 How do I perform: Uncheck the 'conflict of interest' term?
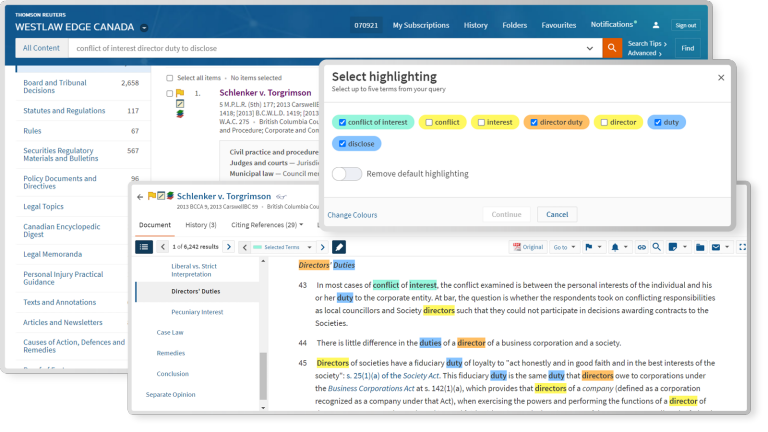click(x=342, y=122)
